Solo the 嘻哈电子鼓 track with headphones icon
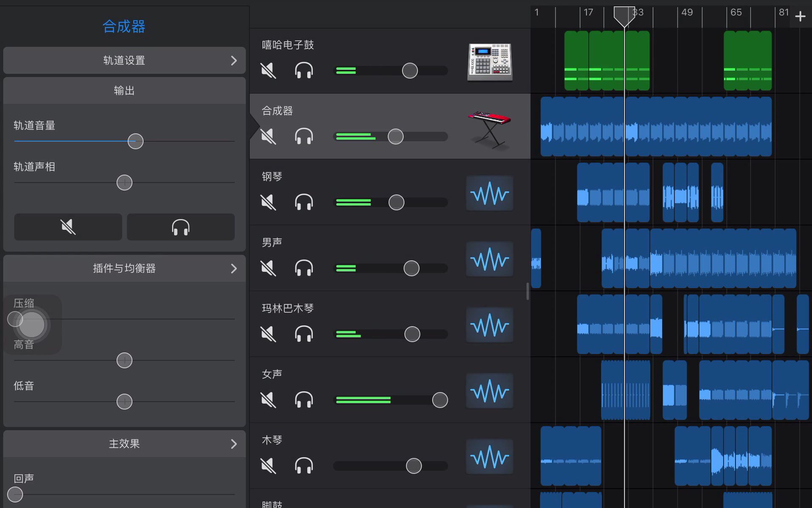 (304, 71)
